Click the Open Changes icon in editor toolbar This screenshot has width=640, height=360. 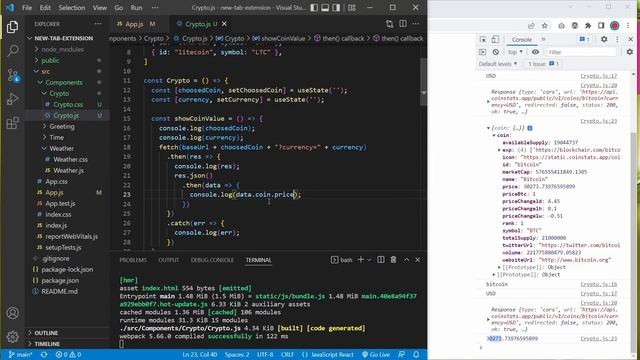[389, 24]
